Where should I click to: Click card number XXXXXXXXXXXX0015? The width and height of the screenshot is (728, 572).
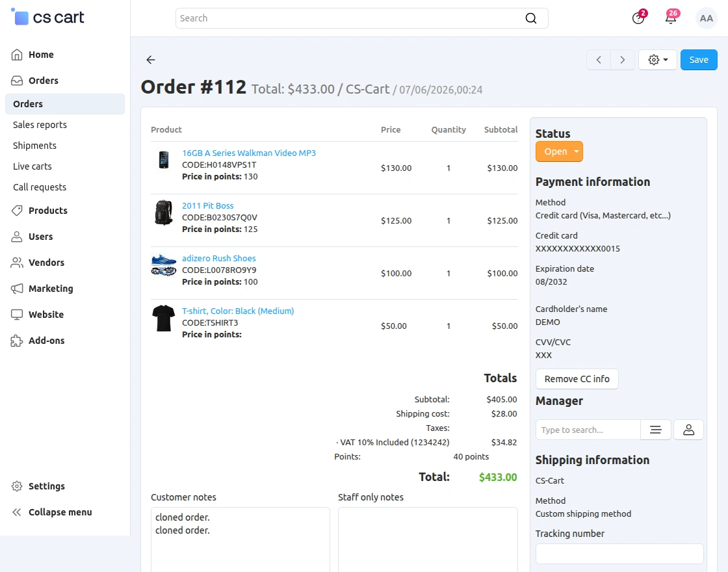coord(578,249)
